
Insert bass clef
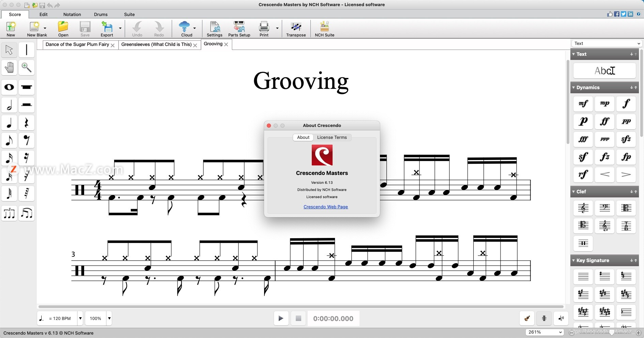tap(604, 208)
